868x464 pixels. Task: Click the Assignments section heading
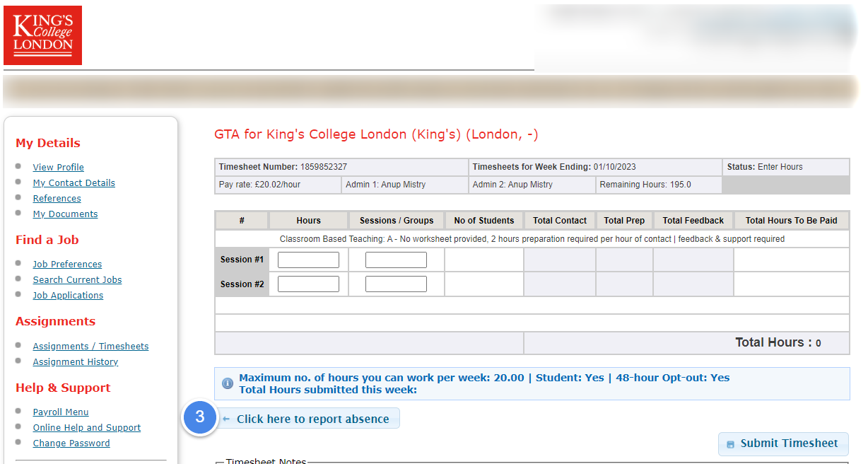55,321
